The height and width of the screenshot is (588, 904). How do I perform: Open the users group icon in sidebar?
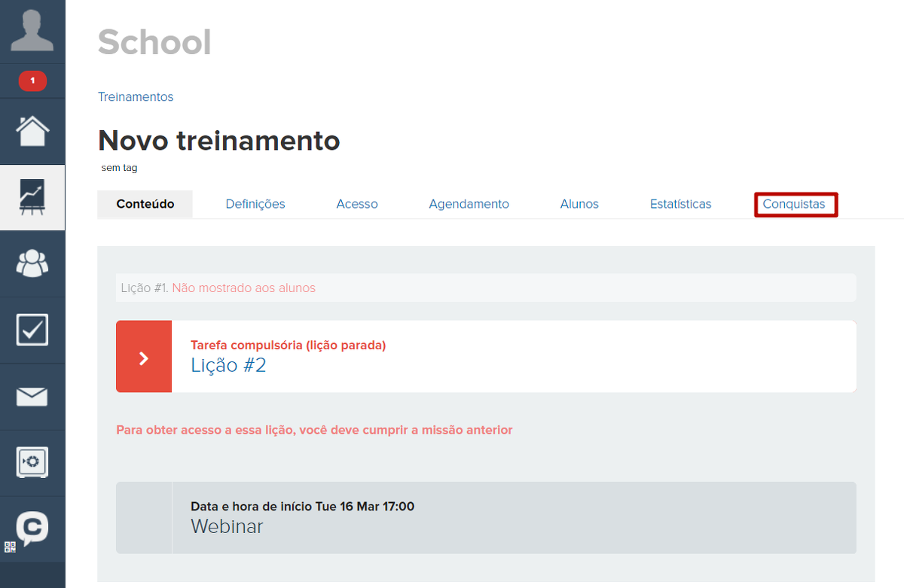coord(32,264)
